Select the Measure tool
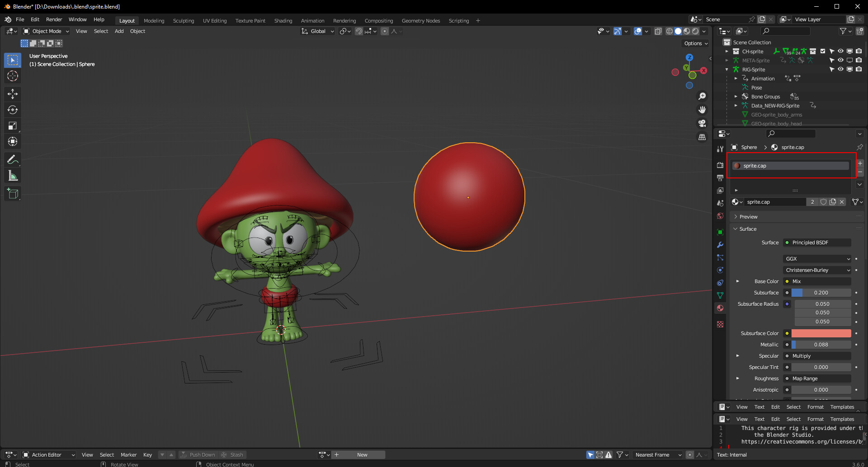Image resolution: width=868 pixels, height=467 pixels. [x=13, y=175]
